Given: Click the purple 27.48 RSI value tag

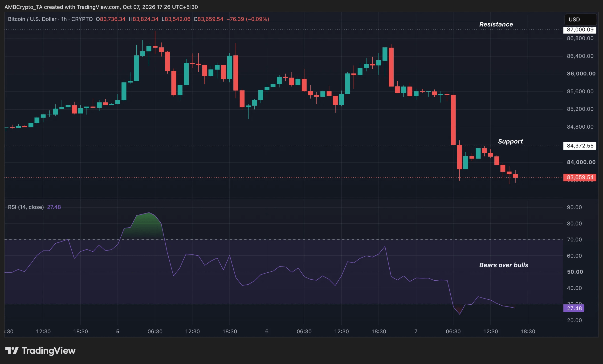Looking at the screenshot, I should (x=574, y=308).
